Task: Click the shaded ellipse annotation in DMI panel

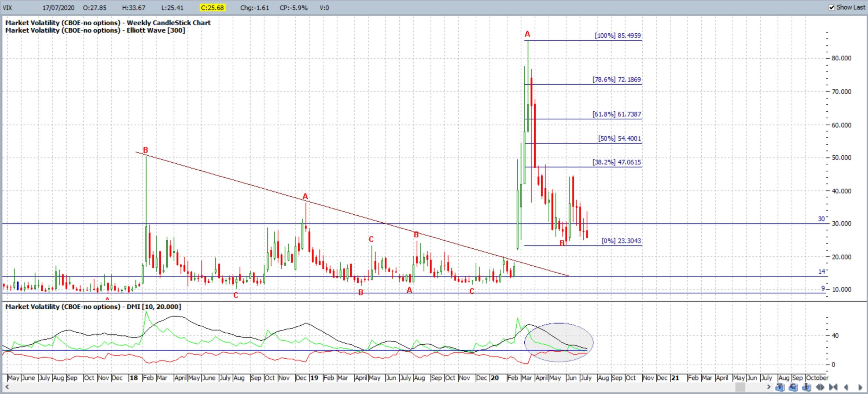Action: click(559, 342)
